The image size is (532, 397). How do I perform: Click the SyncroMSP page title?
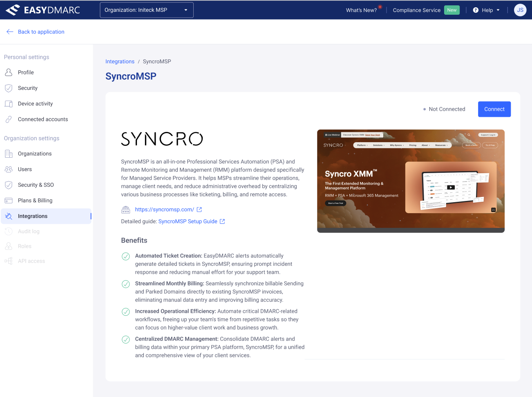tap(131, 76)
